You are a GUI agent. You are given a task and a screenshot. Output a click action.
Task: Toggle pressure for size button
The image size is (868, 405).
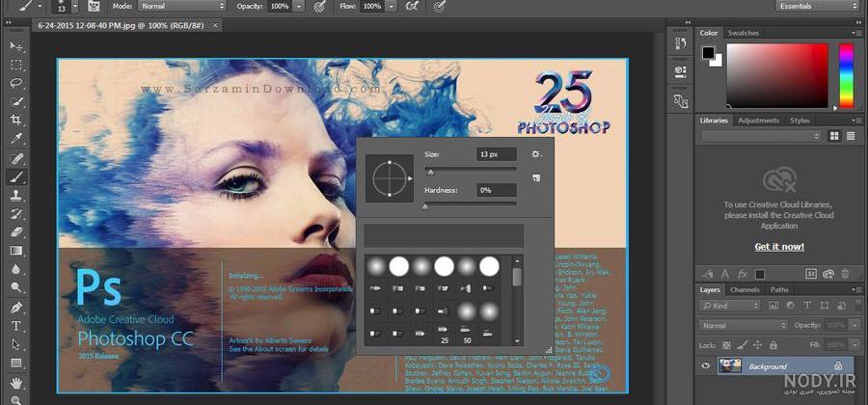click(439, 6)
